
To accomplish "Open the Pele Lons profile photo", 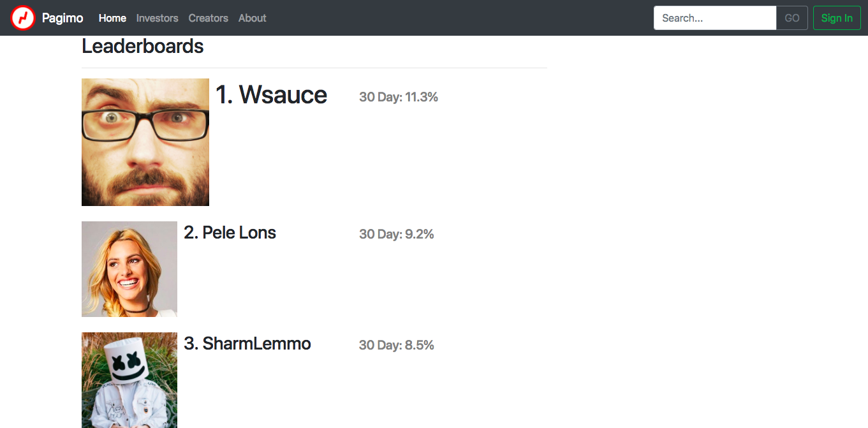I will point(129,269).
